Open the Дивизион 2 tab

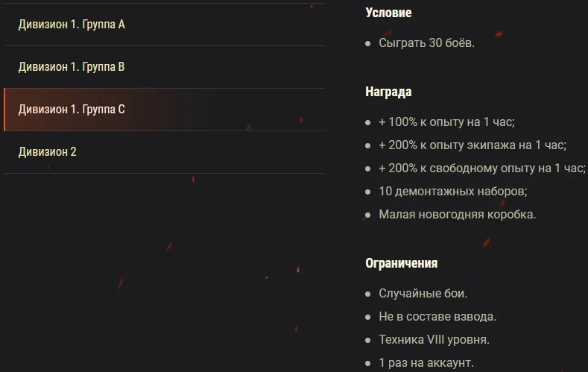click(48, 152)
